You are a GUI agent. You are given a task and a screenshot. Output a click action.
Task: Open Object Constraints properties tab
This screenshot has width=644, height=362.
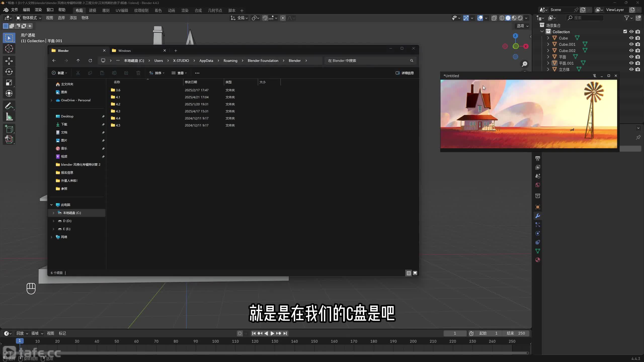click(538, 242)
